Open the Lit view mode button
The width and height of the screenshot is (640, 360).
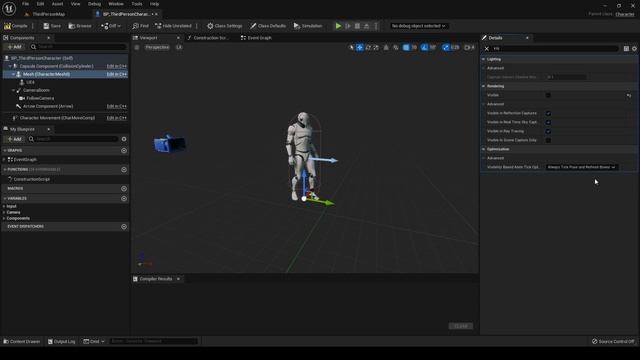click(x=179, y=47)
